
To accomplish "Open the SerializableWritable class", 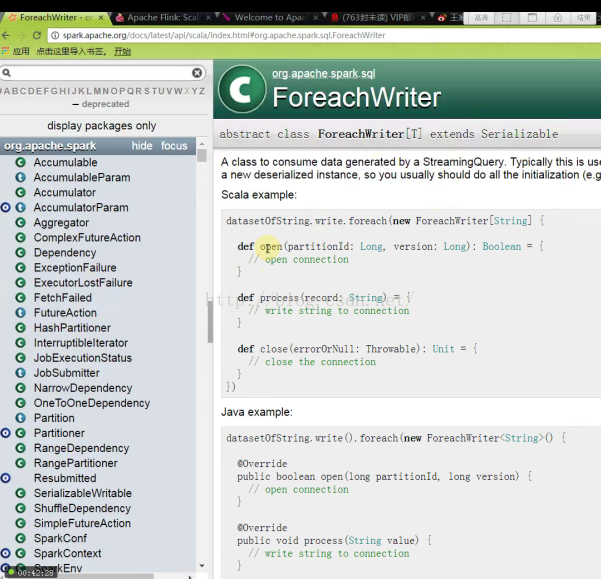I will 82,493.
